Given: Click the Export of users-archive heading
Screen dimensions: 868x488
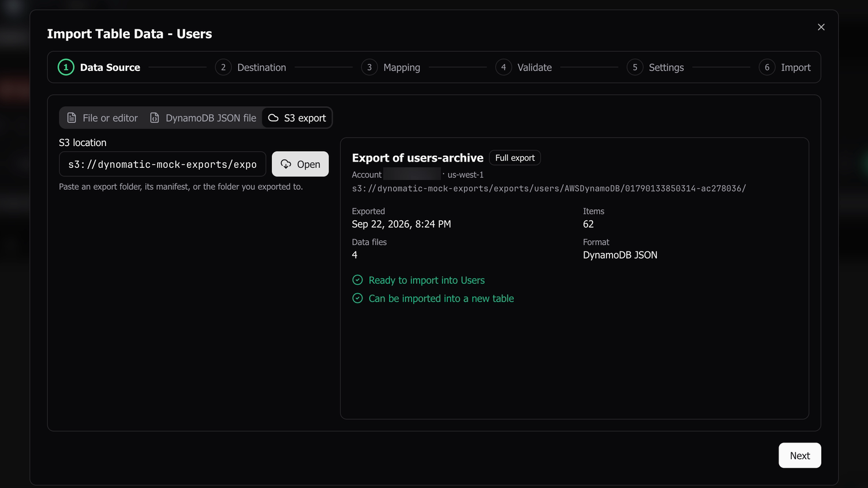Looking at the screenshot, I should [418, 158].
